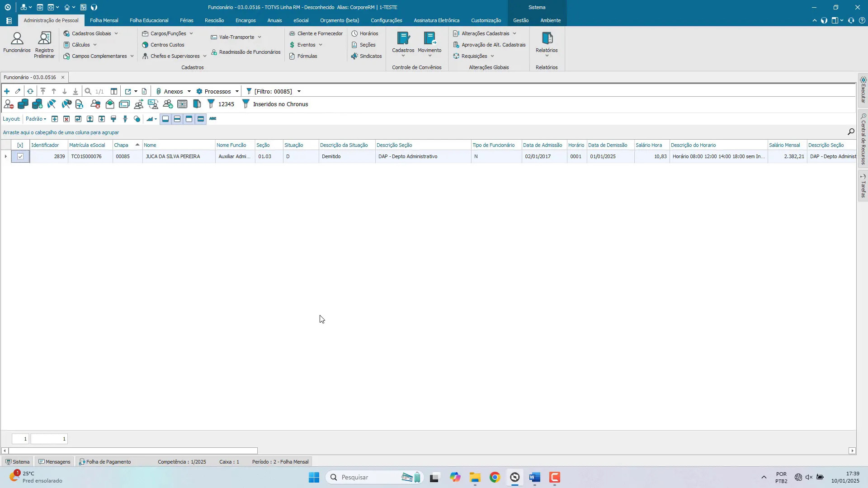The width and height of the screenshot is (868, 488).
Task: Click Readmissão de Funcionários button
Action: tap(245, 52)
